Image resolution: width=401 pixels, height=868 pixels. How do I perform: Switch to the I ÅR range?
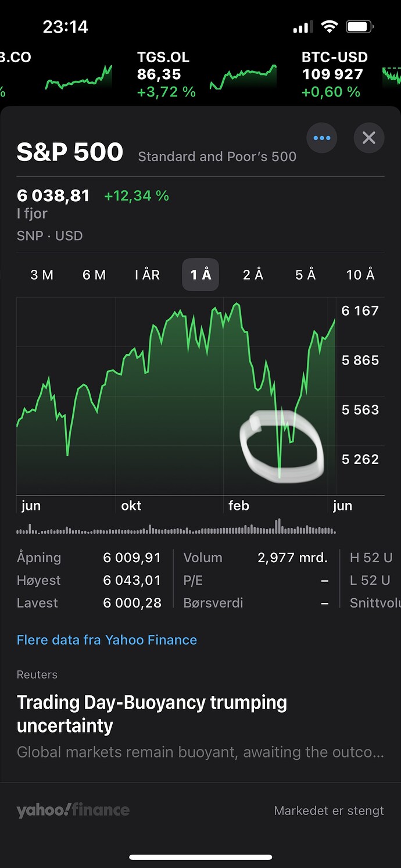click(147, 274)
